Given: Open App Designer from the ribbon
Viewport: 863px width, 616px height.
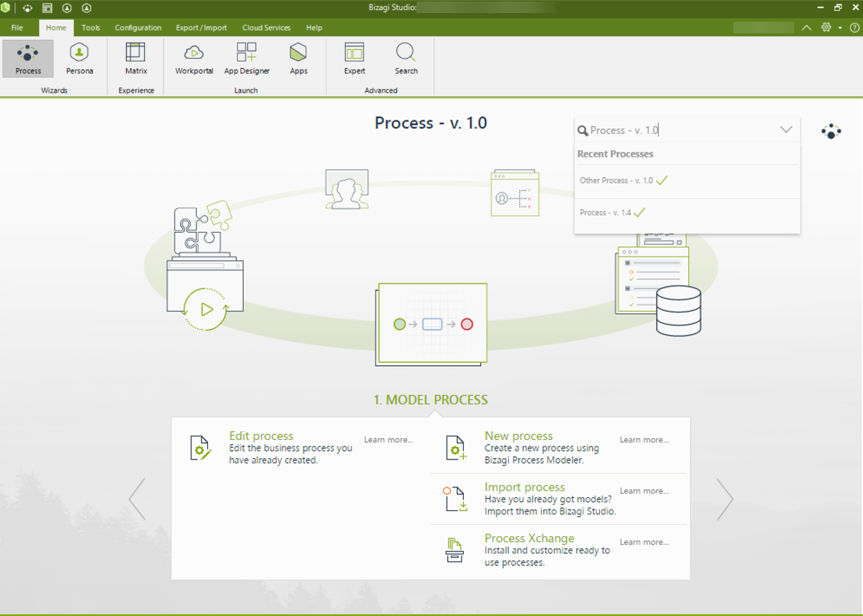Looking at the screenshot, I should pyautogui.click(x=246, y=59).
